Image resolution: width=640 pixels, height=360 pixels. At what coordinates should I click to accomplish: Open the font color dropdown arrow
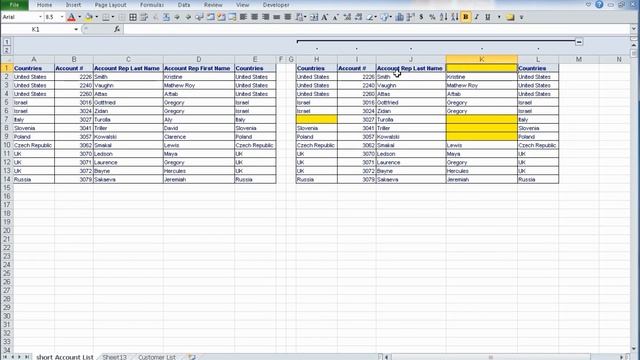(79, 17)
